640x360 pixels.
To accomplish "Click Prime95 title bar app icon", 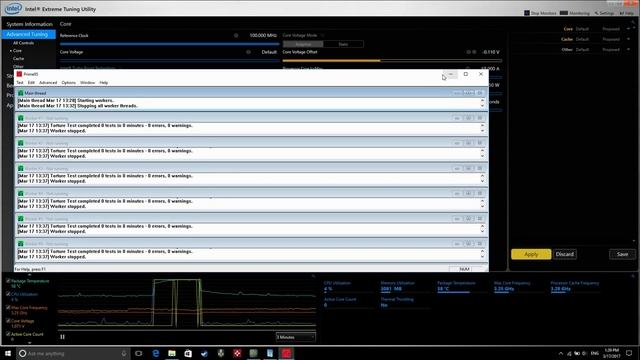I will (19, 74).
